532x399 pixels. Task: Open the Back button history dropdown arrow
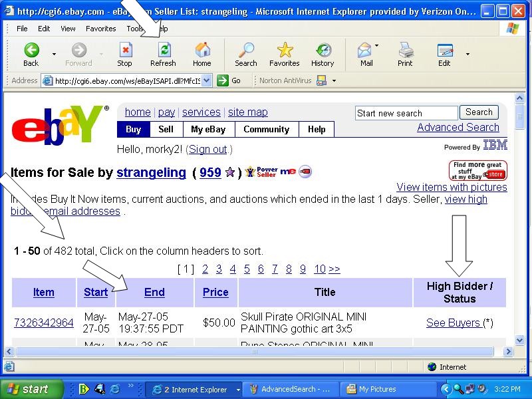[x=54, y=55]
